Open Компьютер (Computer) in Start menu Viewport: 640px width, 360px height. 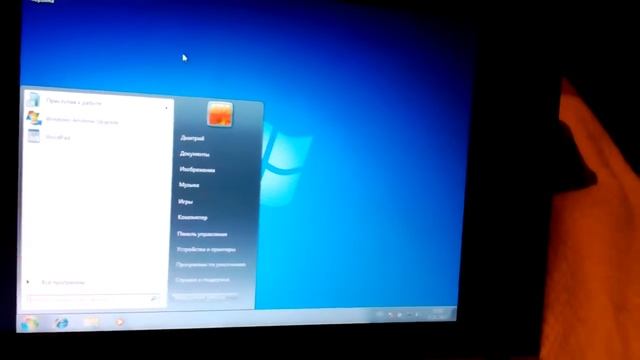(192, 218)
